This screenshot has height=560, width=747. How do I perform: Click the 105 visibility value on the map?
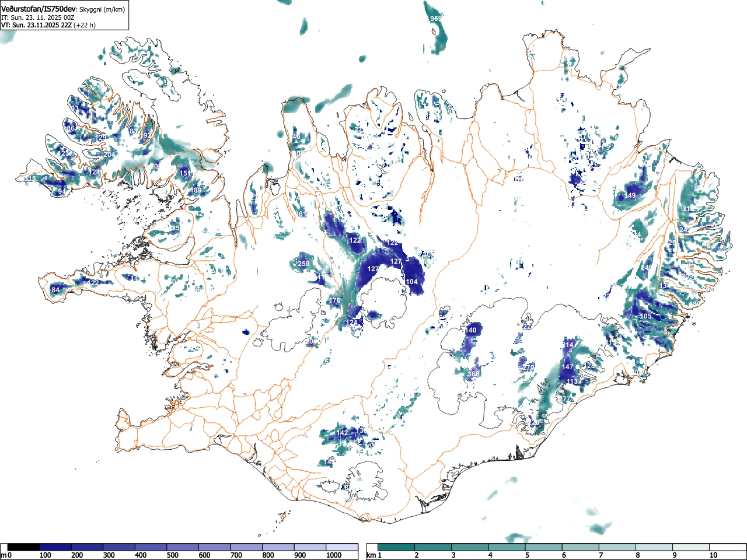[x=646, y=316]
